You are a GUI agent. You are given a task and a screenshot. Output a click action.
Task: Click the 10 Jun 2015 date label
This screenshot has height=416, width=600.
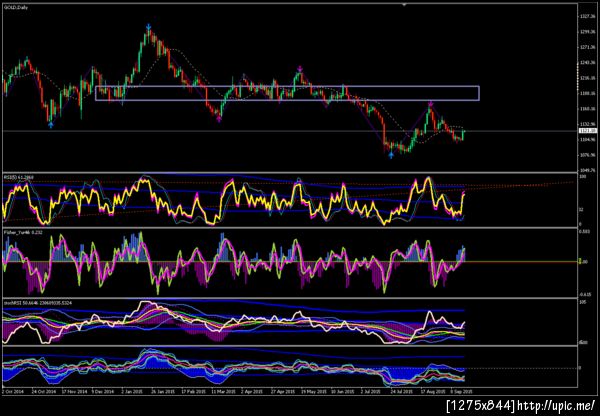pyautogui.click(x=342, y=392)
